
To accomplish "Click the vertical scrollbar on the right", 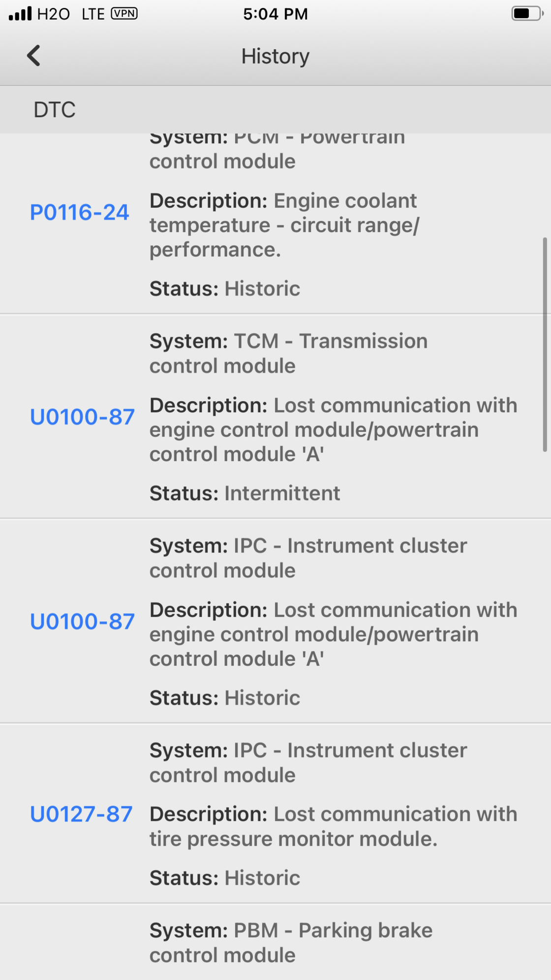I will point(545,345).
